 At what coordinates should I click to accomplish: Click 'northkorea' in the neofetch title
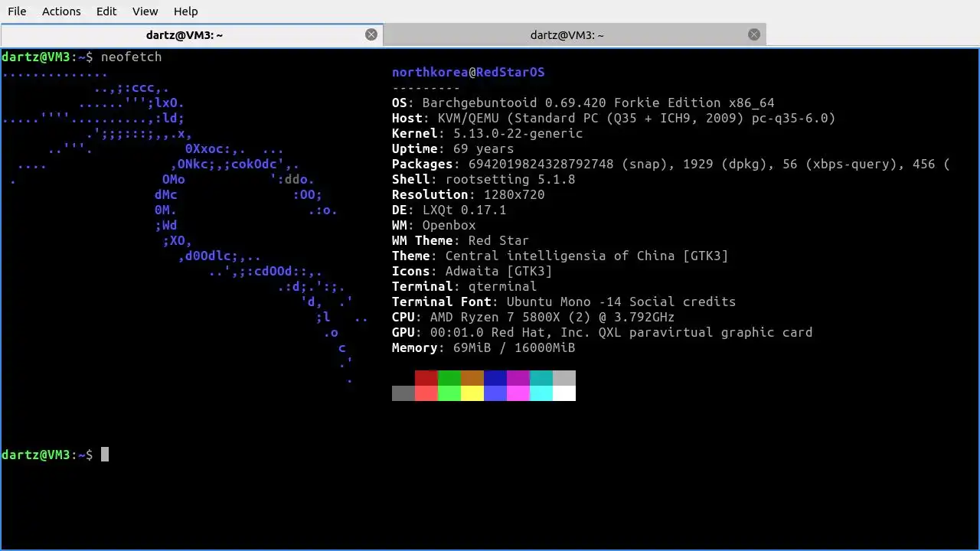click(430, 72)
